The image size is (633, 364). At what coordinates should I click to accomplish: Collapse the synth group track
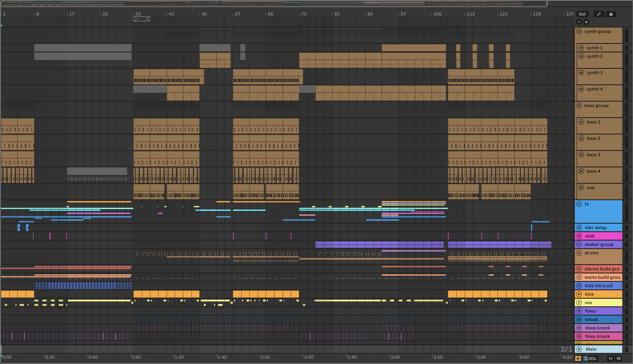(579, 31)
